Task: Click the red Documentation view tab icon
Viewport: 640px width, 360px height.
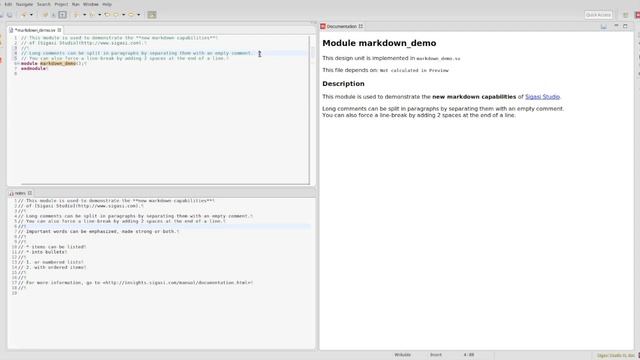Action: click(323, 26)
